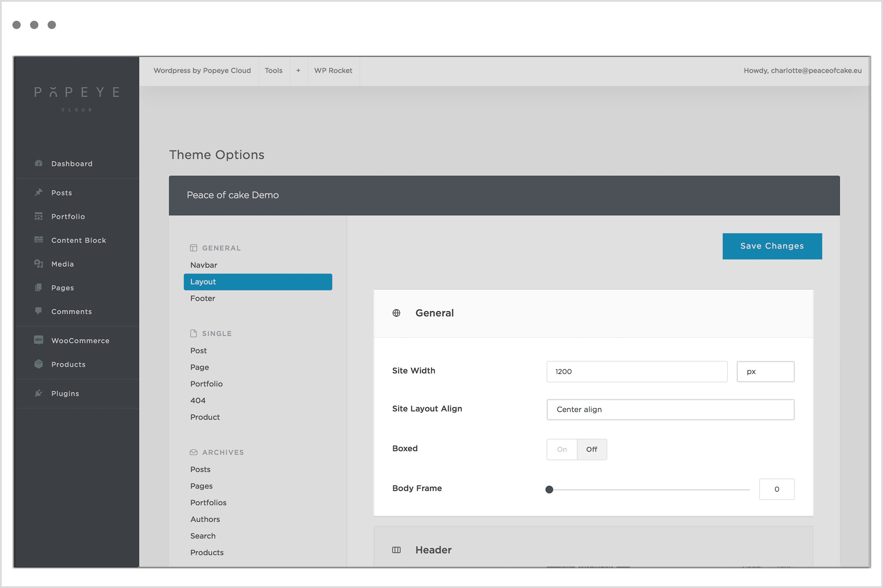Open the Archives Pages options
Viewport: 883px width, 588px height.
coord(202,486)
